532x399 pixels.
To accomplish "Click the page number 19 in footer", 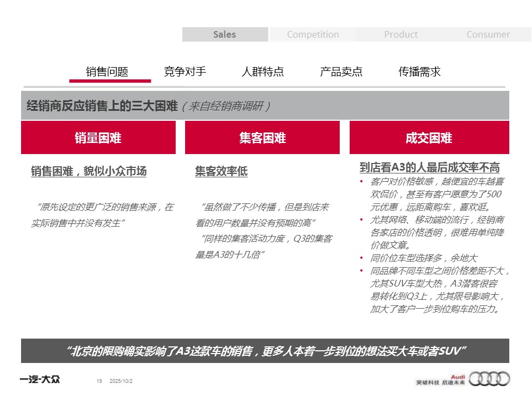I will tap(99, 381).
